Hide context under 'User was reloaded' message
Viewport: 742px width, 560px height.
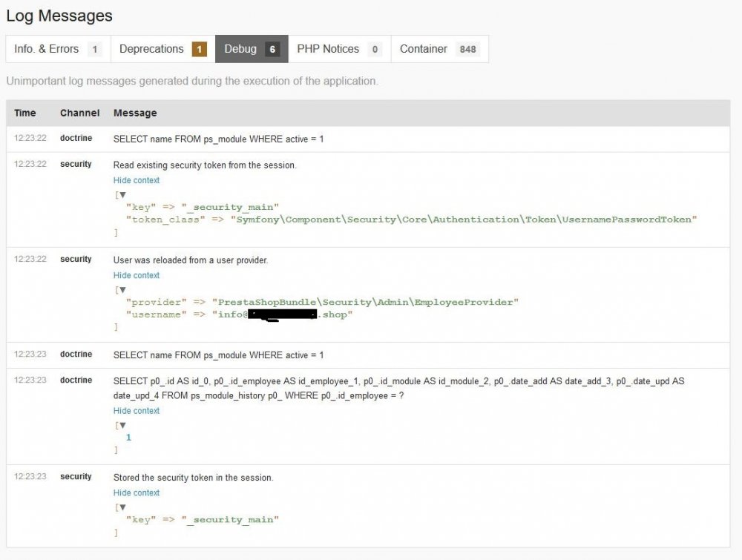pyautogui.click(x=137, y=275)
